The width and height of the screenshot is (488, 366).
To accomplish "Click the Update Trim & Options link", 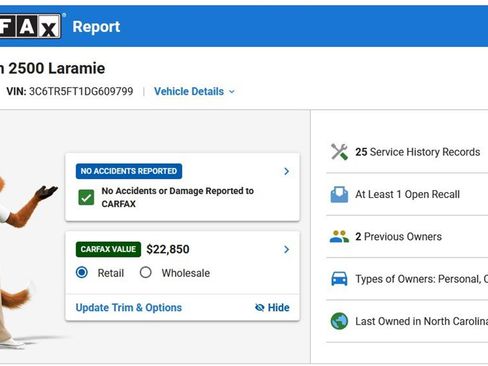I will pos(129,307).
